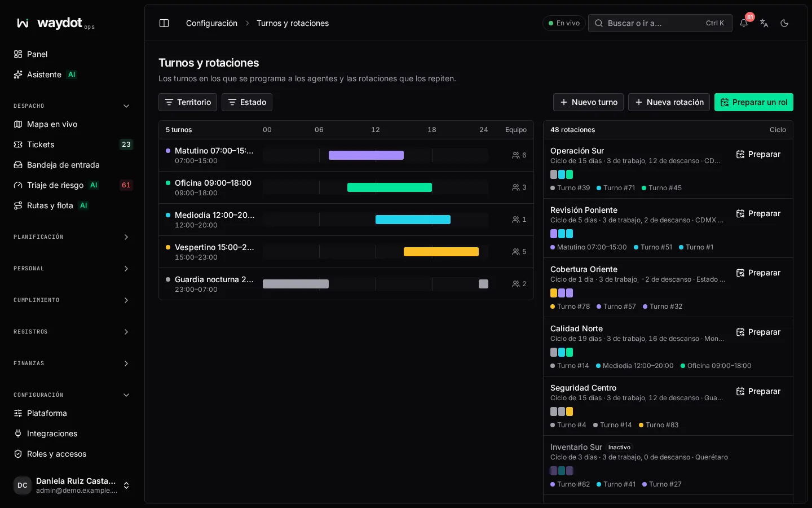Click Preparar for Seguridad Centro
Screen dimensions: 812x508
(758, 391)
